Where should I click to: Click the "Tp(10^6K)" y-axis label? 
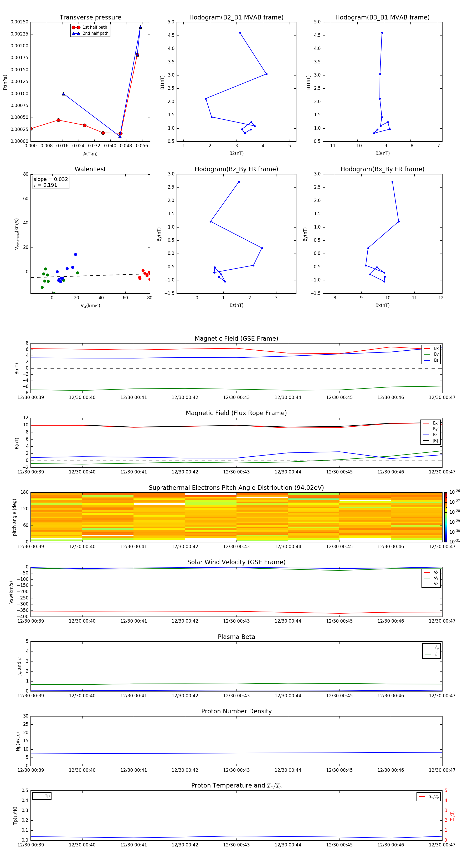click(15, 815)
